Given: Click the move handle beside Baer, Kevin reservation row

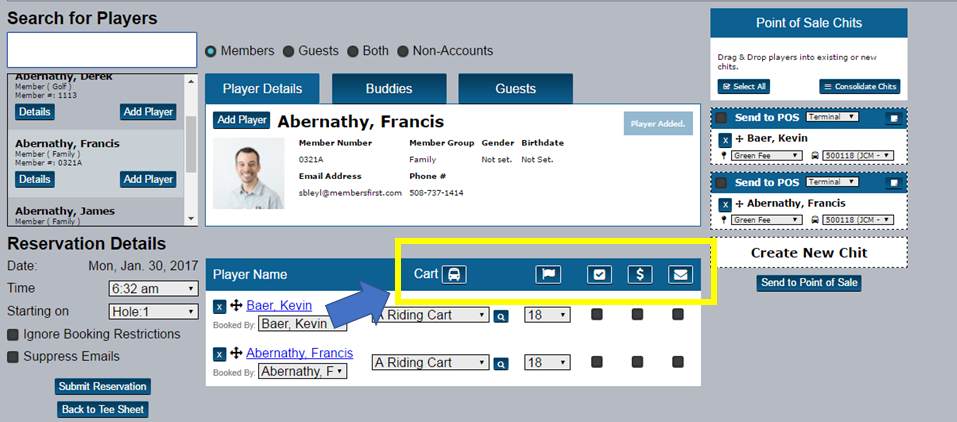Looking at the screenshot, I should point(236,306).
